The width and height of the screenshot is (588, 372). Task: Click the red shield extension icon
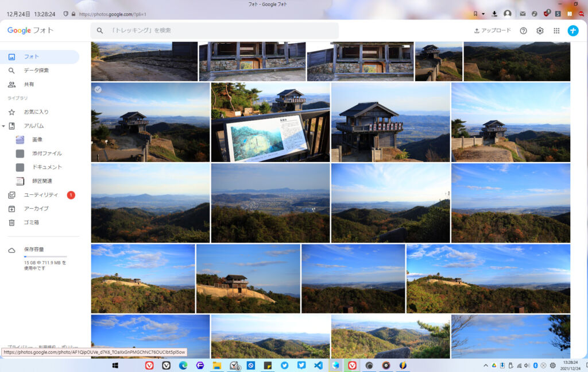pyautogui.click(x=547, y=14)
